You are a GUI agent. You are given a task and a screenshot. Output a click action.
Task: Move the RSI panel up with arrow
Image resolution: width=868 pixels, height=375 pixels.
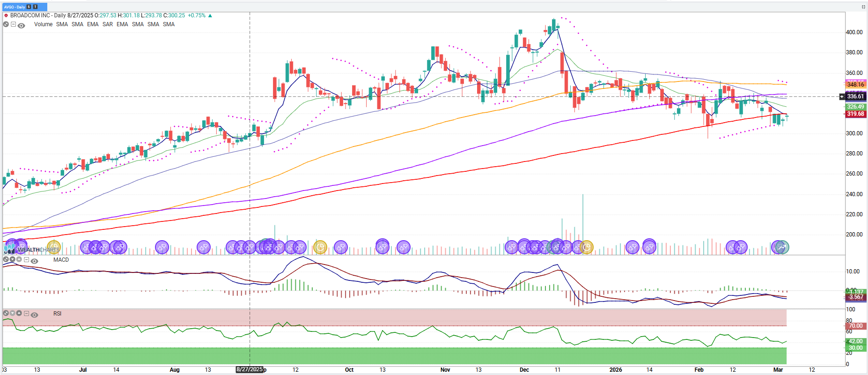[19, 313]
